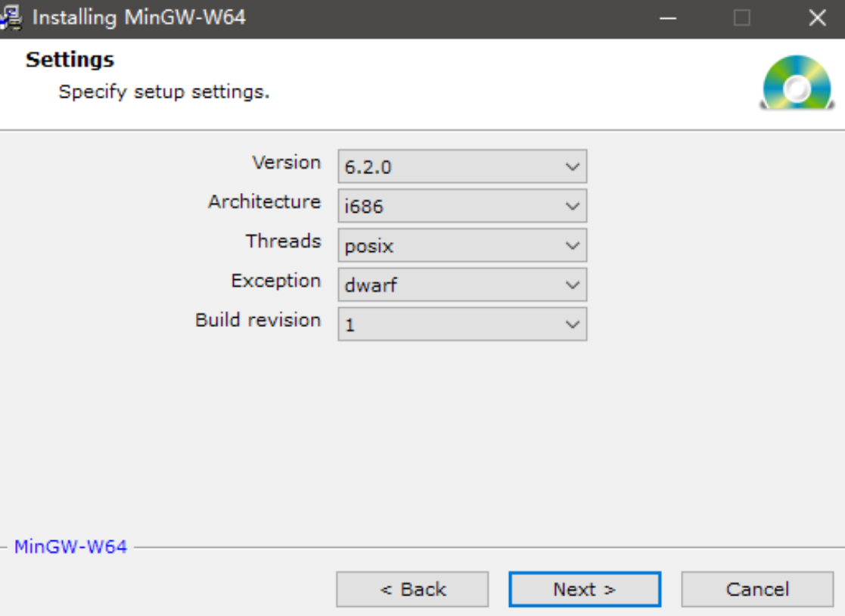Click the Back button
The width and height of the screenshot is (845, 616).
click(412, 589)
